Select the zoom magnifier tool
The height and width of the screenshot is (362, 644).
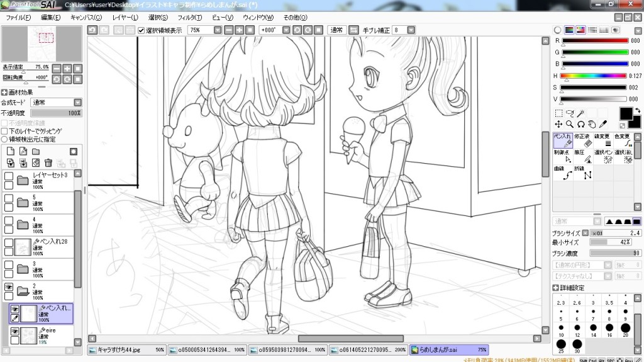[569, 124]
